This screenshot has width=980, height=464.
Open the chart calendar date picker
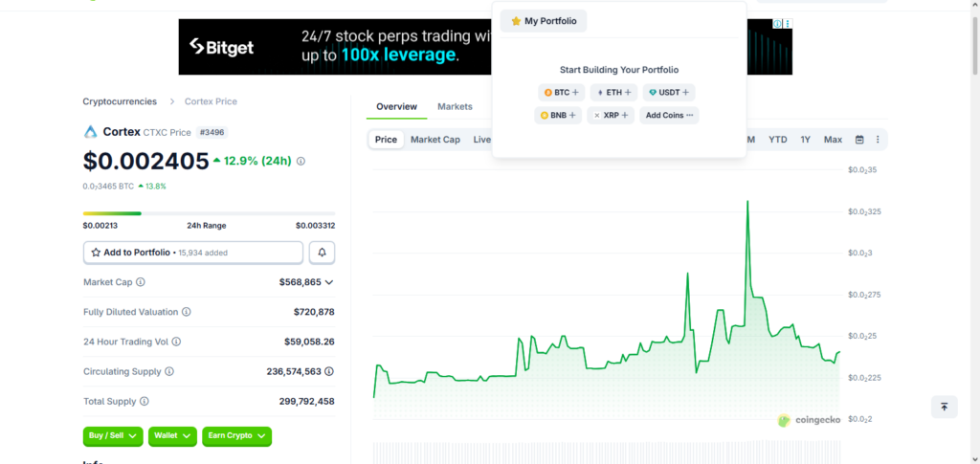(x=859, y=140)
